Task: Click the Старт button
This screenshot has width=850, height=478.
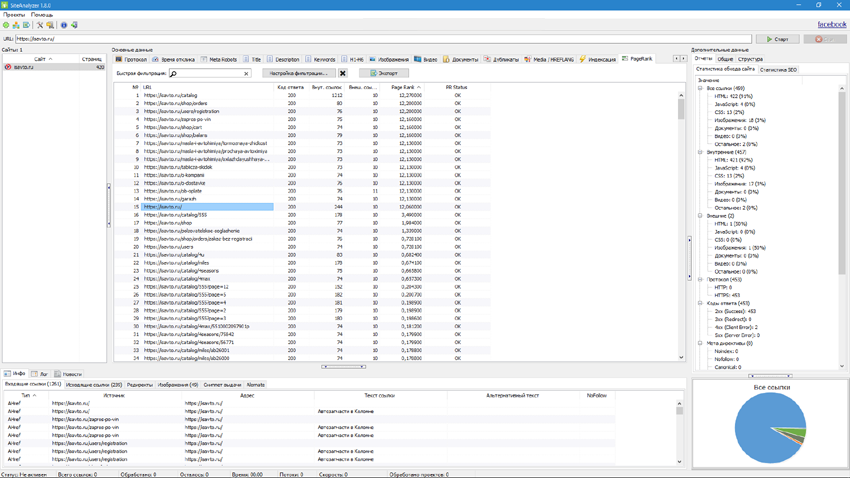Action: coord(777,39)
